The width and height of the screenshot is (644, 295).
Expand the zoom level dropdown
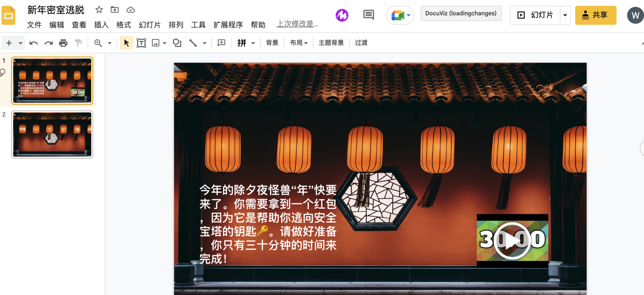pos(109,43)
